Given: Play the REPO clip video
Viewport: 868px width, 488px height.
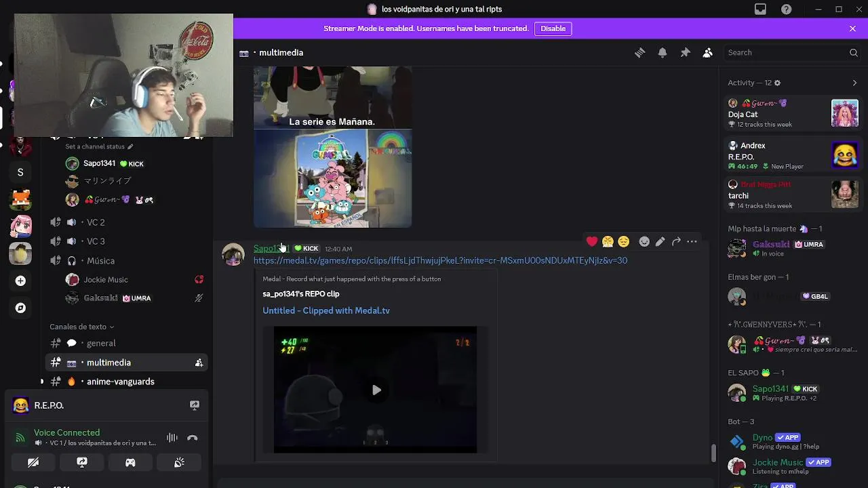Looking at the screenshot, I should point(376,390).
